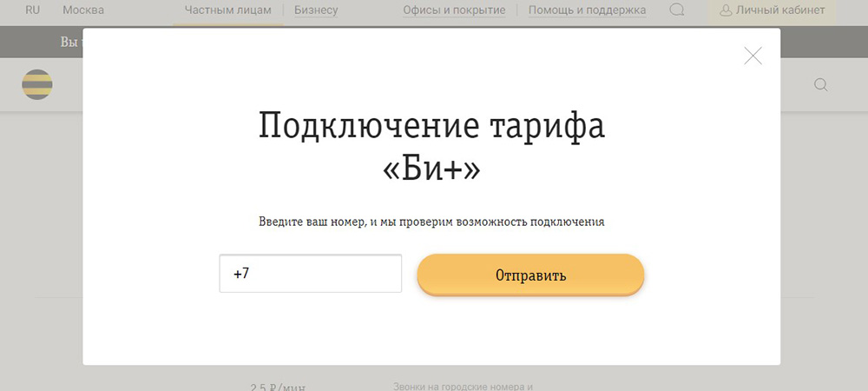
Task: Switch to Частным лицам tab
Action: (227, 10)
